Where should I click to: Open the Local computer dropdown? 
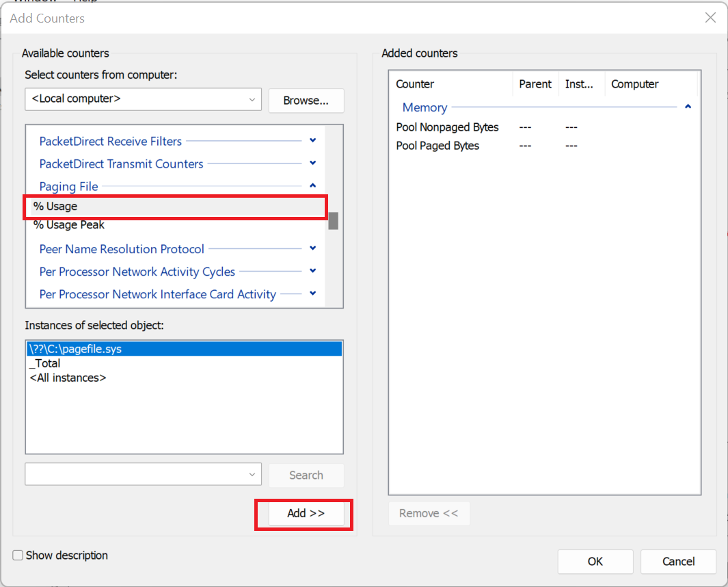pyautogui.click(x=252, y=99)
